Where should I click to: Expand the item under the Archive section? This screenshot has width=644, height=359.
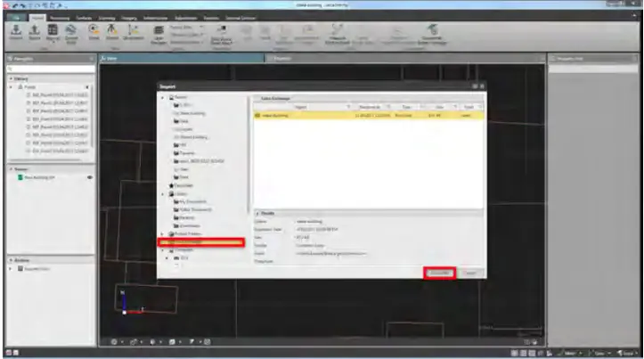pos(11,269)
